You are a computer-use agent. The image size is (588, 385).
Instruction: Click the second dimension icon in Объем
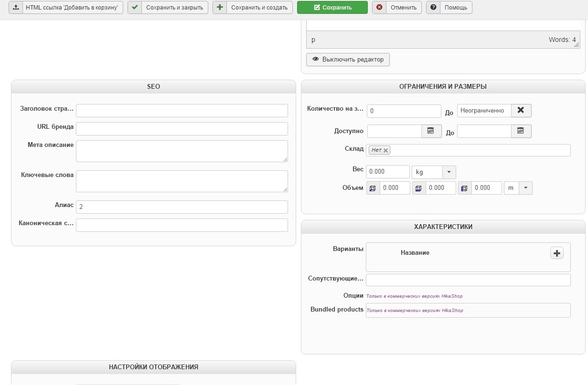point(419,188)
